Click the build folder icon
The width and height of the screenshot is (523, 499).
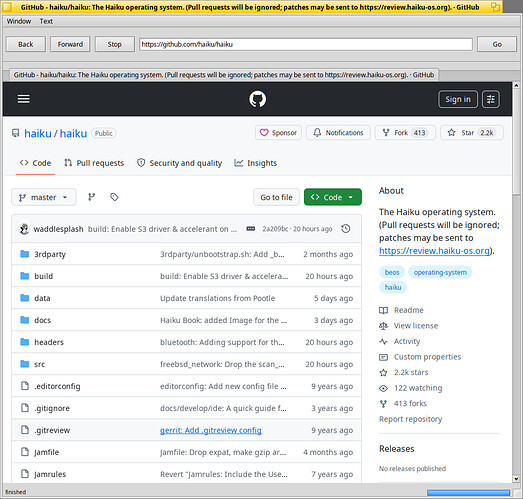25,276
